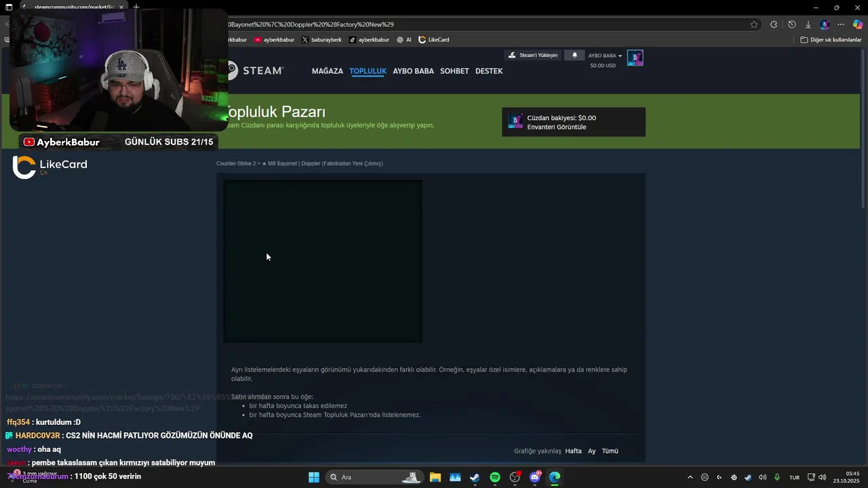868x488 pixels.
Task: Open the SOHBET menu
Action: tap(454, 71)
